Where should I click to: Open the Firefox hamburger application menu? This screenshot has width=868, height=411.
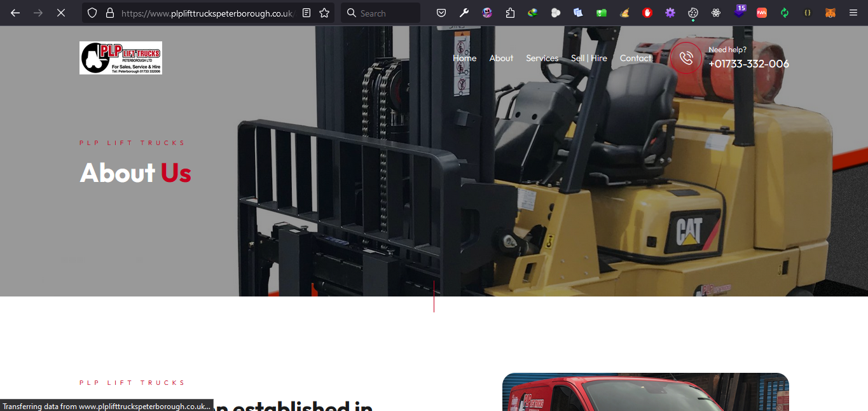[x=853, y=13]
